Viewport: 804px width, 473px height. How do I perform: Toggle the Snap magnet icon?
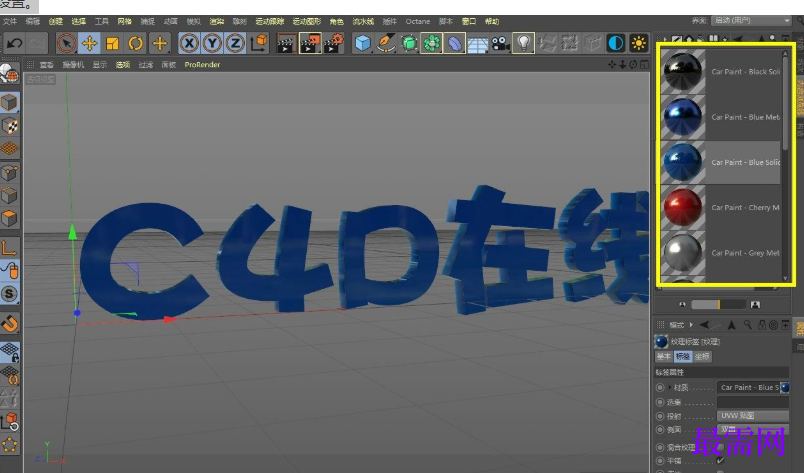click(x=10, y=323)
